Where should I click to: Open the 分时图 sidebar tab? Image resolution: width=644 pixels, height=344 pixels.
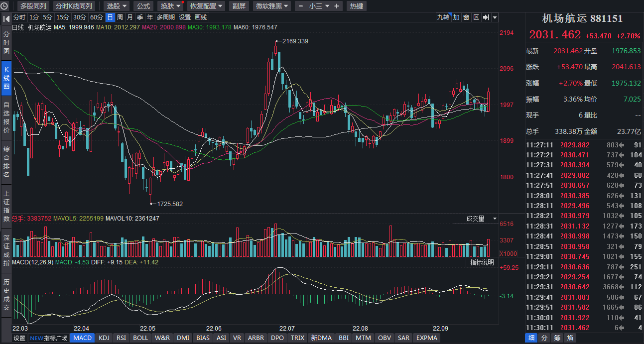pyautogui.click(x=6, y=43)
